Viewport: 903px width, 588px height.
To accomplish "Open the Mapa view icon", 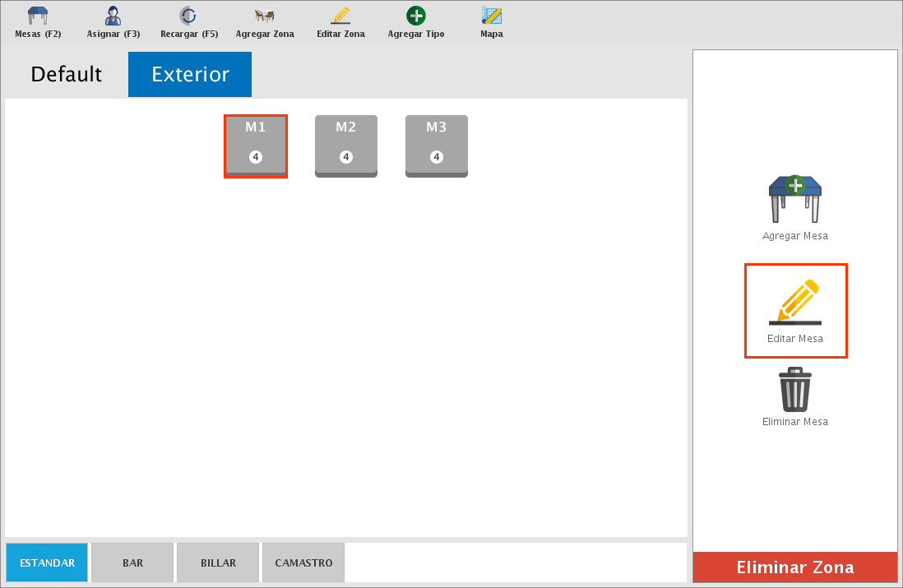I will pyautogui.click(x=492, y=16).
